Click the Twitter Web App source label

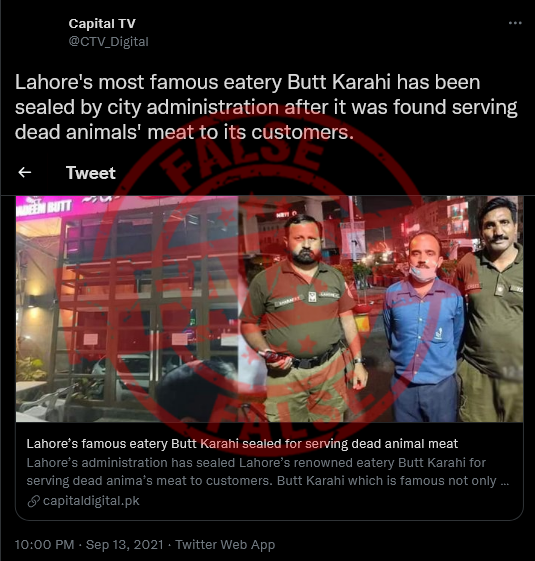coord(225,545)
